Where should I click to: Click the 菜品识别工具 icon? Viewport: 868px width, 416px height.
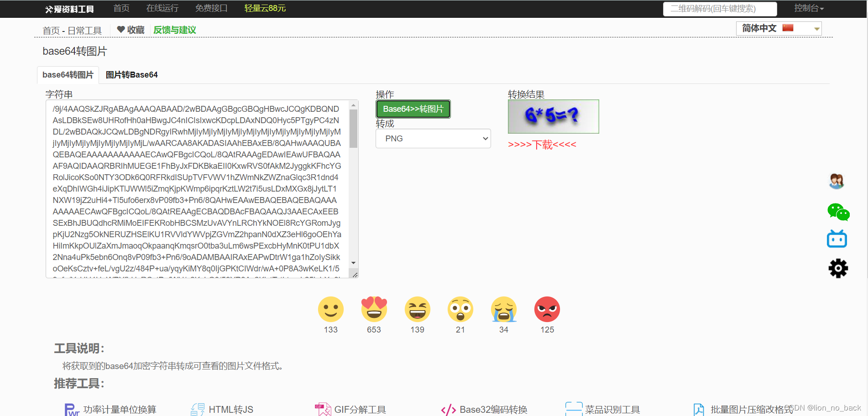click(x=574, y=409)
